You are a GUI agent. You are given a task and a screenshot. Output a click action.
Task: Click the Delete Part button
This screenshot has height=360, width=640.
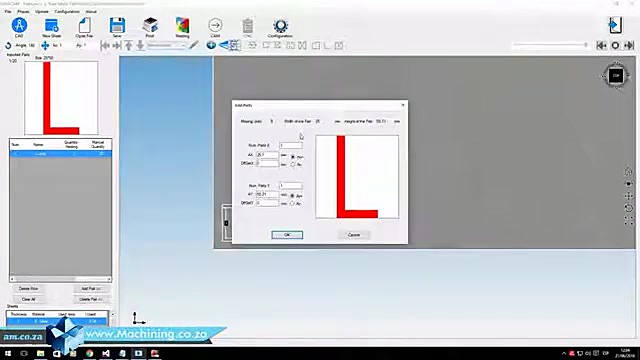[x=91, y=299]
